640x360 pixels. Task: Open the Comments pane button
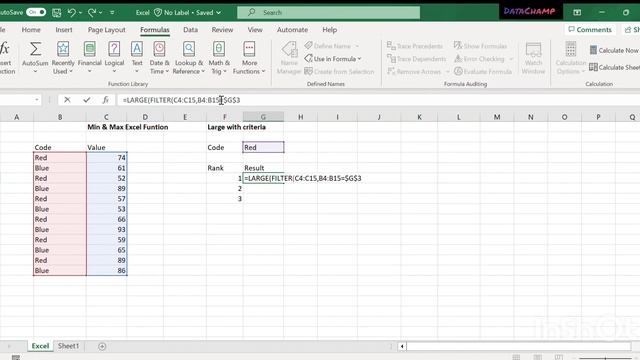pyautogui.click(x=590, y=29)
